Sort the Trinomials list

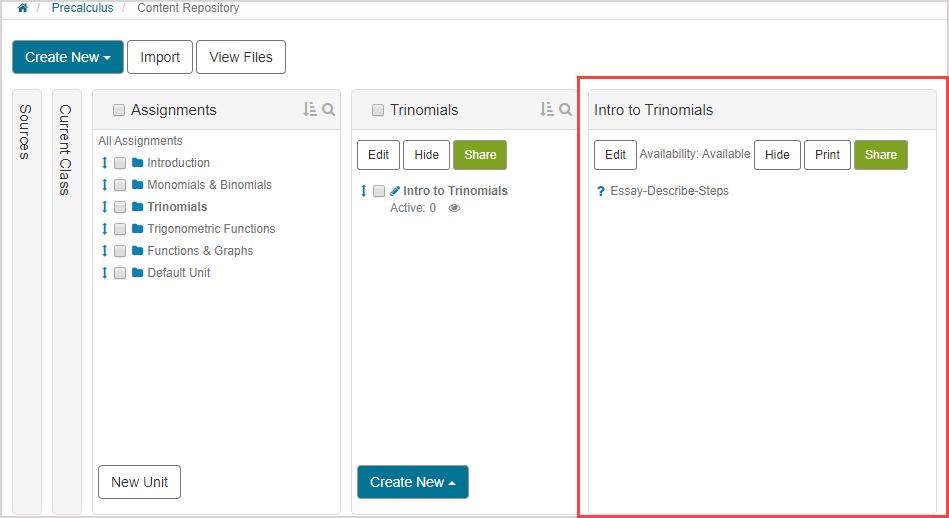click(547, 109)
